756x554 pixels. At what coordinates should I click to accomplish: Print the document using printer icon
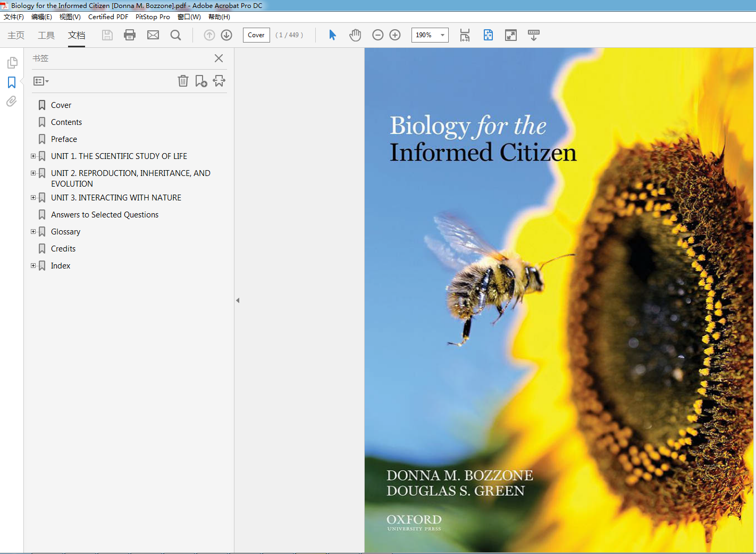point(130,35)
